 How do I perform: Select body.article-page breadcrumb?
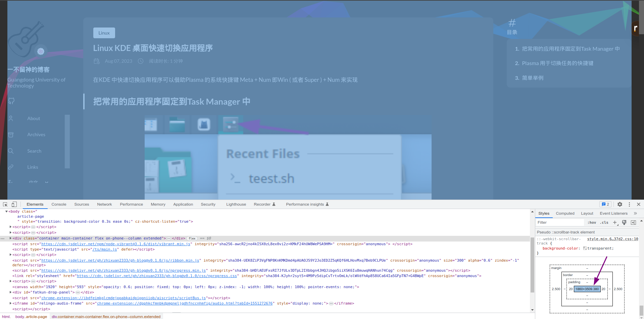(x=31, y=316)
